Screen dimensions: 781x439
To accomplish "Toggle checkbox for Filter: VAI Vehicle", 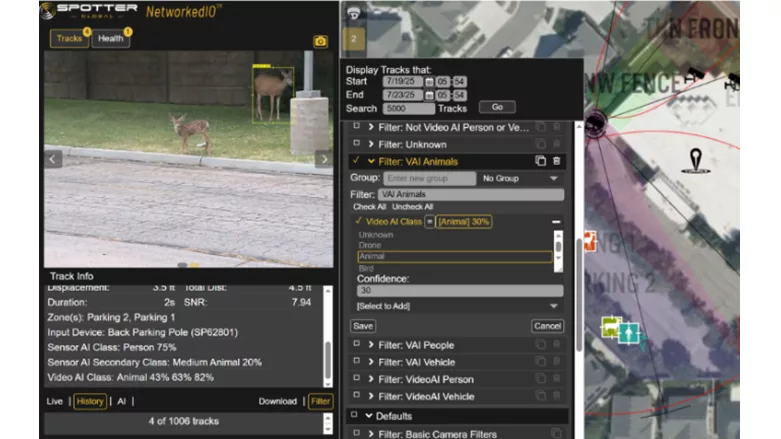I will 356,361.
